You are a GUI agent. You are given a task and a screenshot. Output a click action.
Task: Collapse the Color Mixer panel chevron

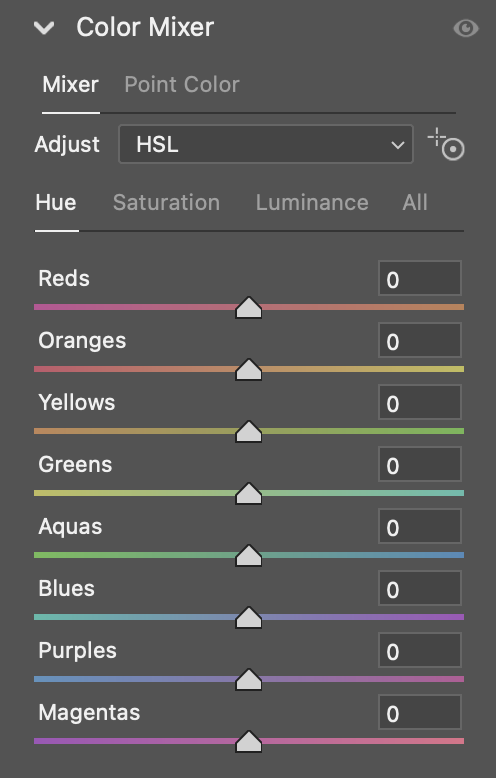coord(44,28)
